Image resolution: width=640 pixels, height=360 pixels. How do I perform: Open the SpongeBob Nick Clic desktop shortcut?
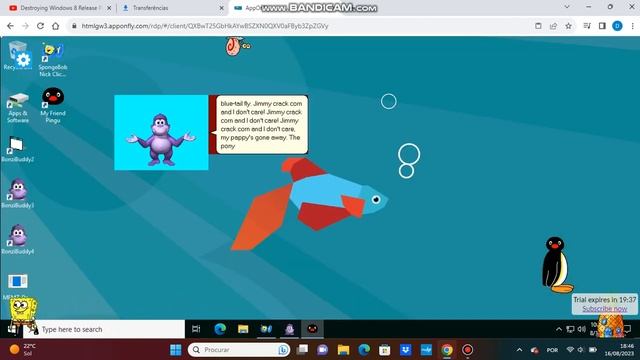(x=53, y=60)
